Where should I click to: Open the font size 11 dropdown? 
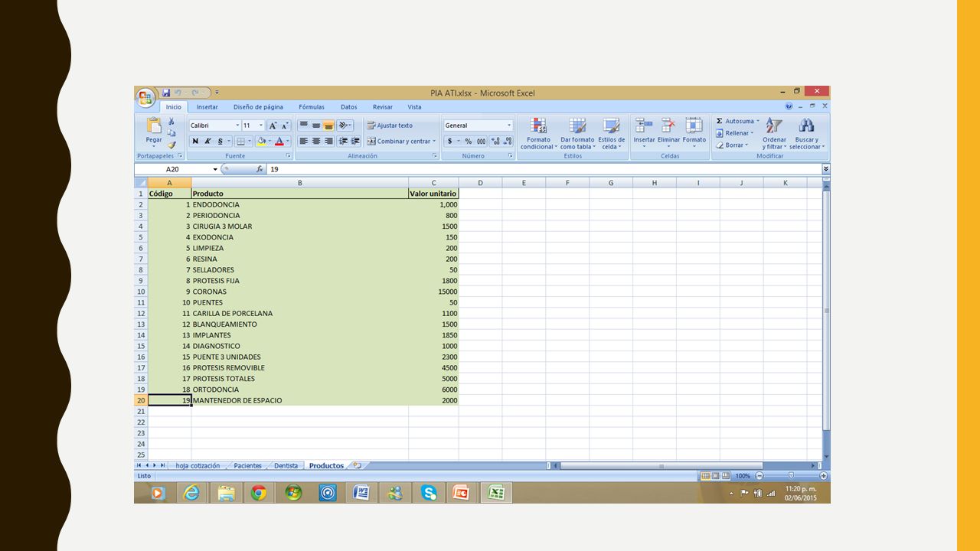(261, 126)
